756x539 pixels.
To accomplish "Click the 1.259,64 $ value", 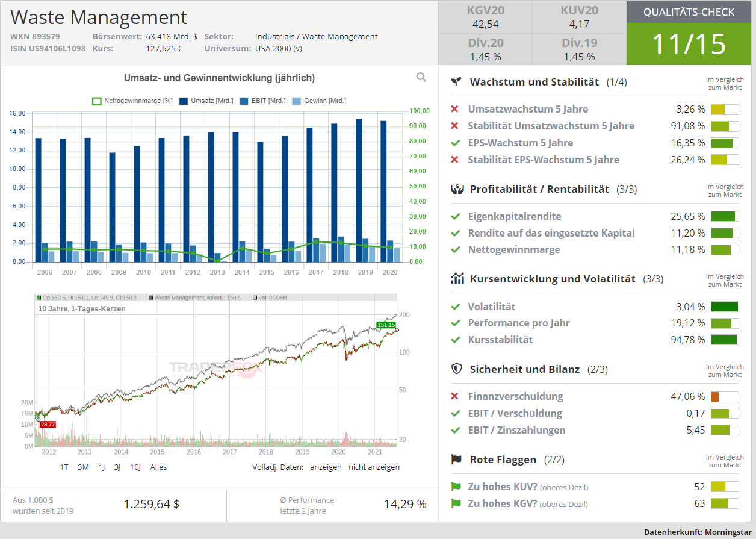I will click(x=151, y=504).
